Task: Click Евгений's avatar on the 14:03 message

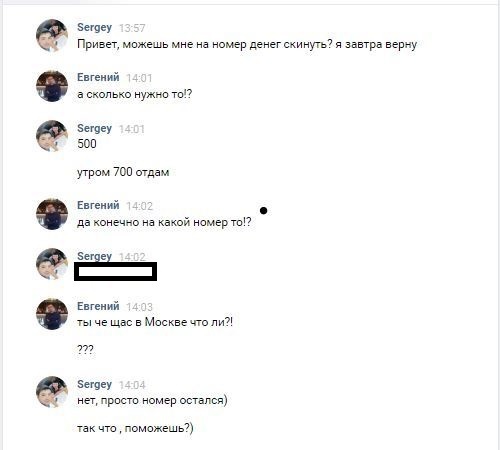Action: [x=52, y=314]
